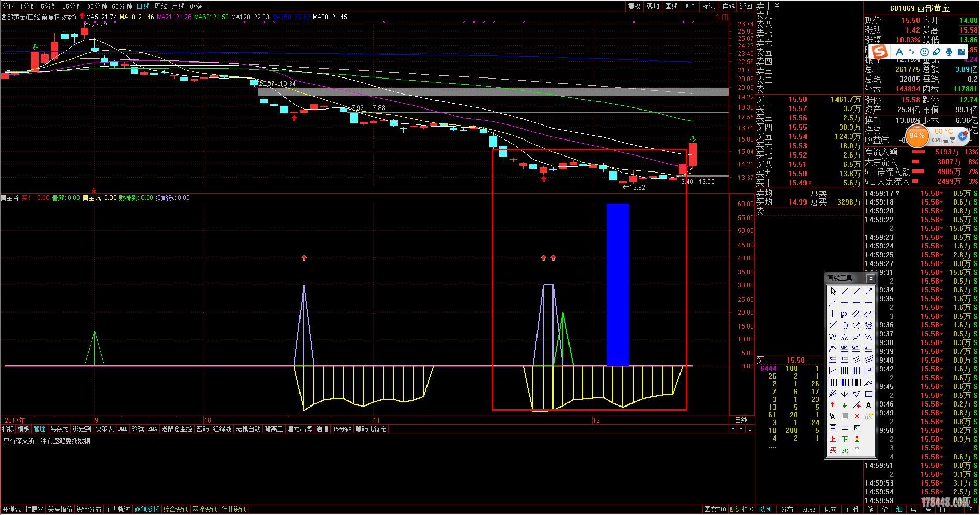Expand the 扩展∨ dropdown
The image size is (980, 515).
[x=34, y=509]
